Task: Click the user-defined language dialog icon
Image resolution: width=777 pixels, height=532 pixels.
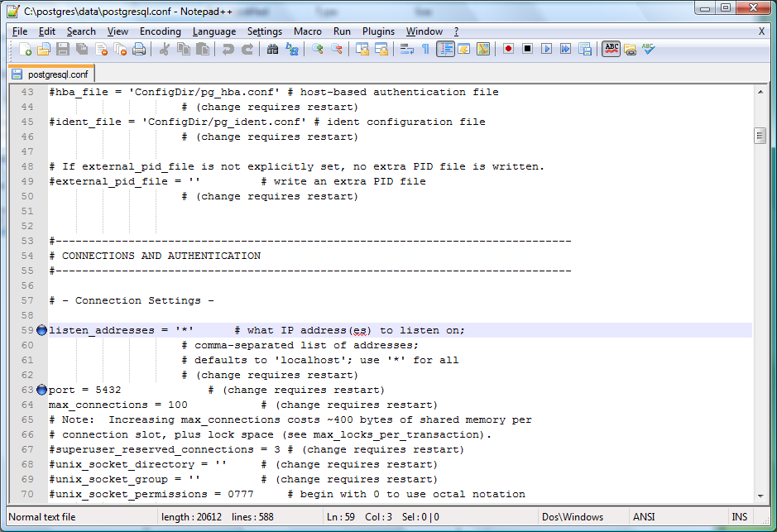Action: click(x=464, y=49)
